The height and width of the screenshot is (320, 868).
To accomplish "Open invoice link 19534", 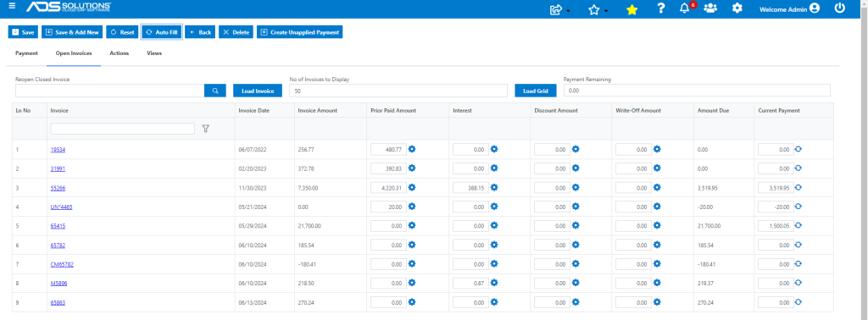I will 58,150.
